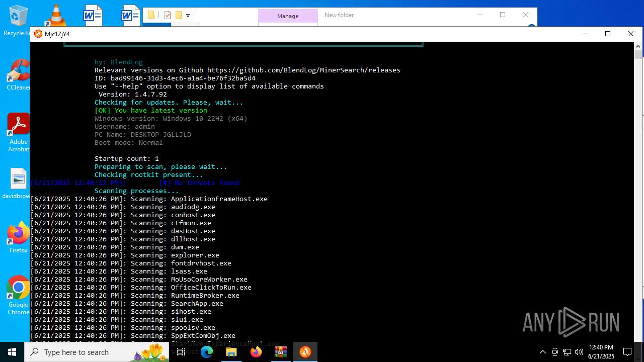Image resolution: width=644 pixels, height=362 pixels.
Task: Open the notification center icon
Action: tap(627, 352)
